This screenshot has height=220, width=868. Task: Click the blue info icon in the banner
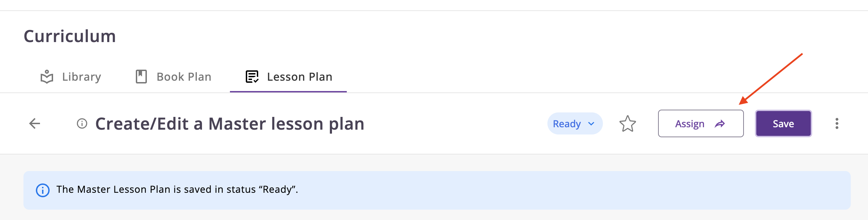point(43,190)
